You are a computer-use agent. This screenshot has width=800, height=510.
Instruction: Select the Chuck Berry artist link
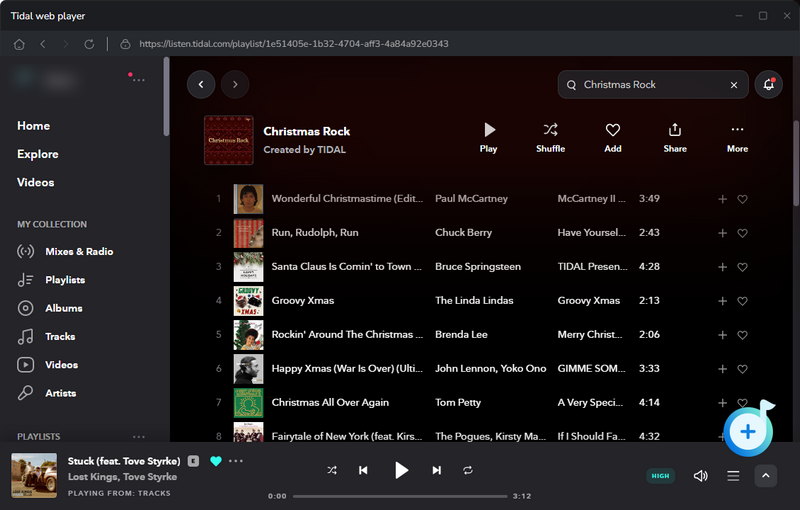coord(463,233)
